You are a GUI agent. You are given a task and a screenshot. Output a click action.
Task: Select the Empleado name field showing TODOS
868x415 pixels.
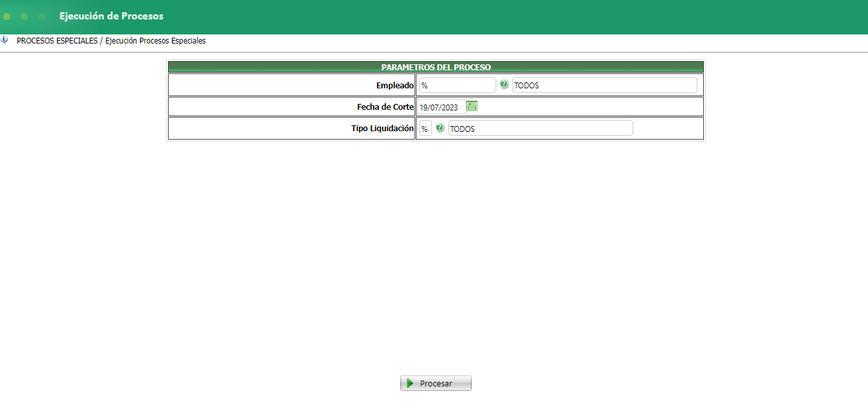[605, 85]
